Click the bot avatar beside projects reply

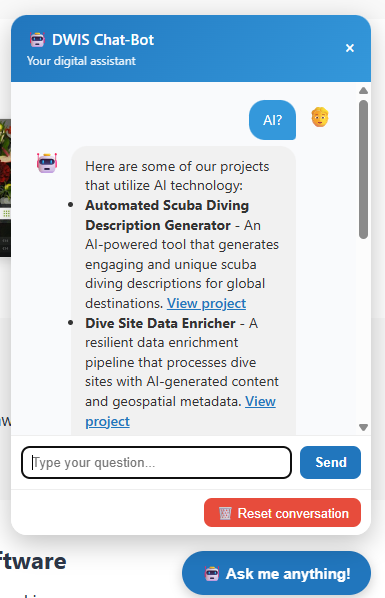47,163
